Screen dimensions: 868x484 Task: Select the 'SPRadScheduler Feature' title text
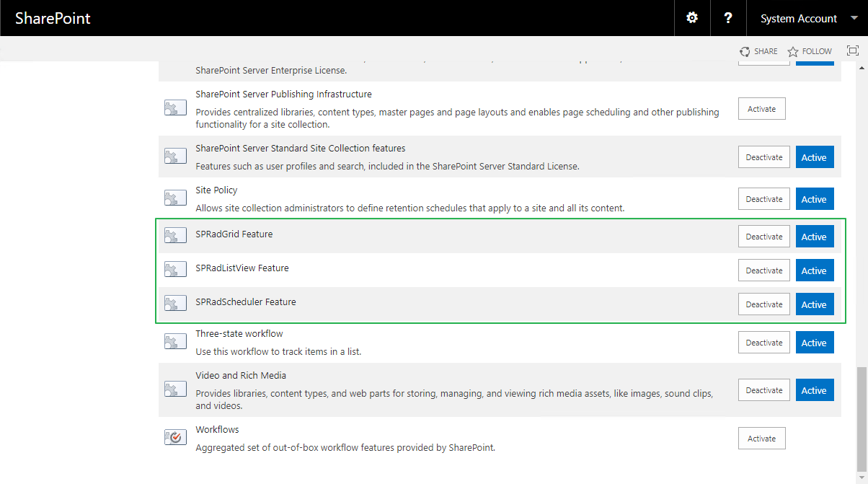(246, 302)
